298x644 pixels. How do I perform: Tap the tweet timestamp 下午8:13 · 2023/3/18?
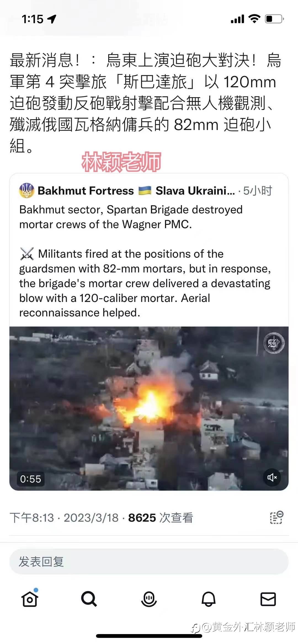[64, 518]
